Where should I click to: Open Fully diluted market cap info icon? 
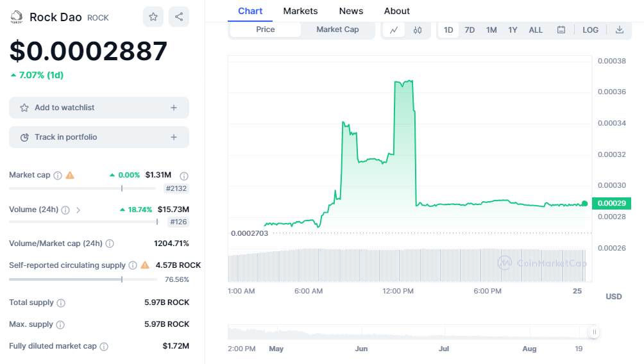(x=104, y=347)
